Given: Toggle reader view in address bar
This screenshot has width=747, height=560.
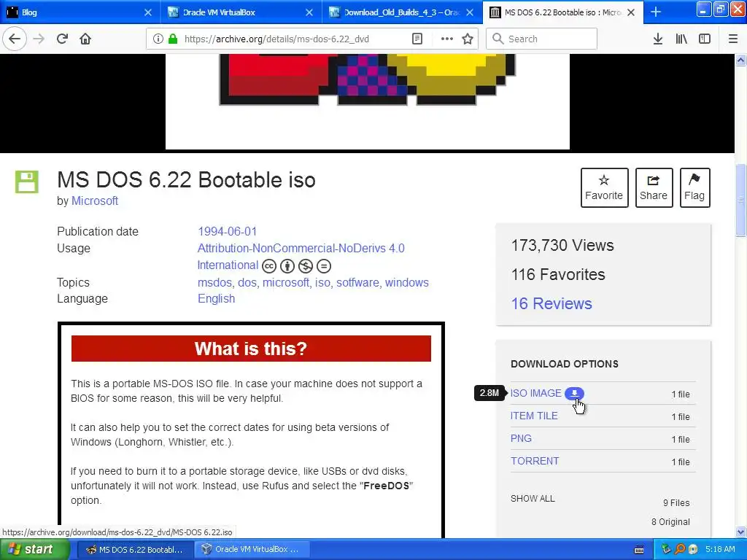Looking at the screenshot, I should [x=417, y=39].
